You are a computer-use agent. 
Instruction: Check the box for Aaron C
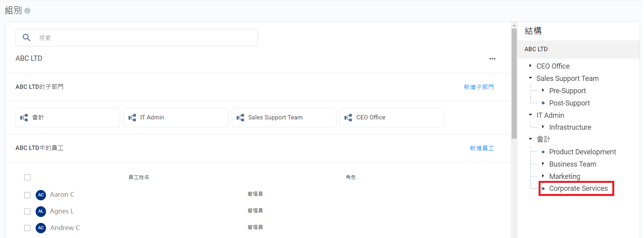(x=27, y=195)
